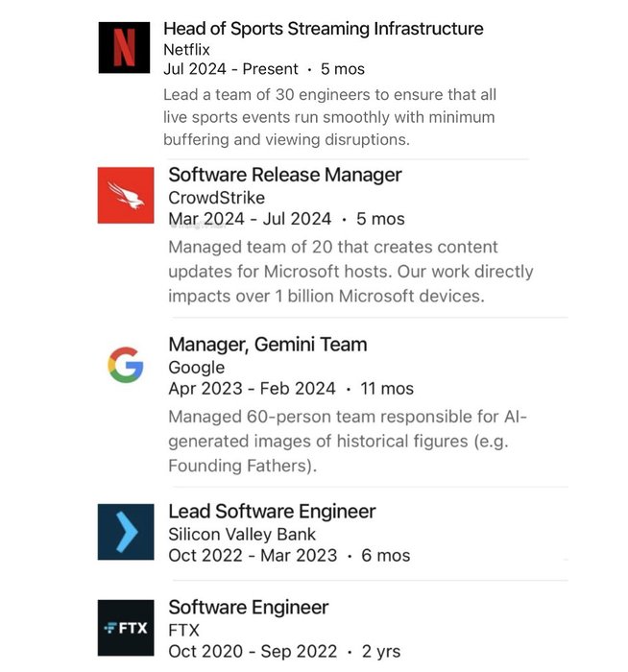This screenshot has height=672, width=628.
Task: Click the Oct 2020 - Sep 2022 date range
Action: click(253, 651)
